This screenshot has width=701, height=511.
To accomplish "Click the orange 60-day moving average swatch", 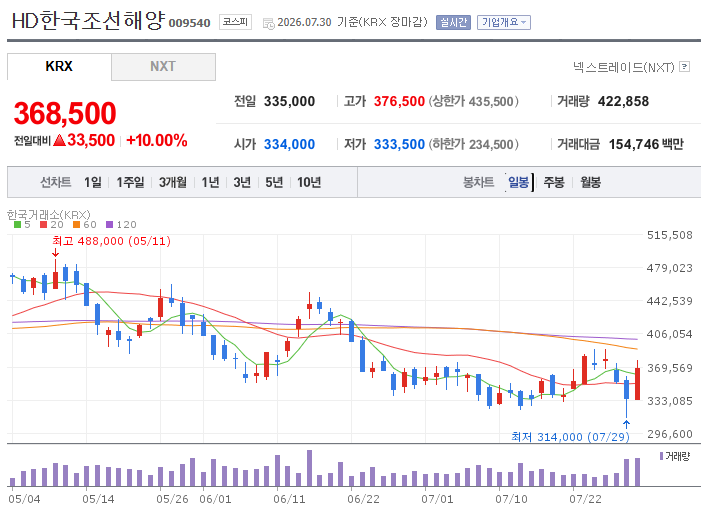I will tap(76, 224).
